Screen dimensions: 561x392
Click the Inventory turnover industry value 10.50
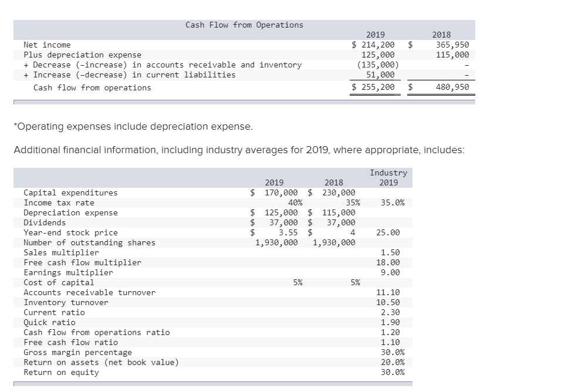(x=388, y=303)
